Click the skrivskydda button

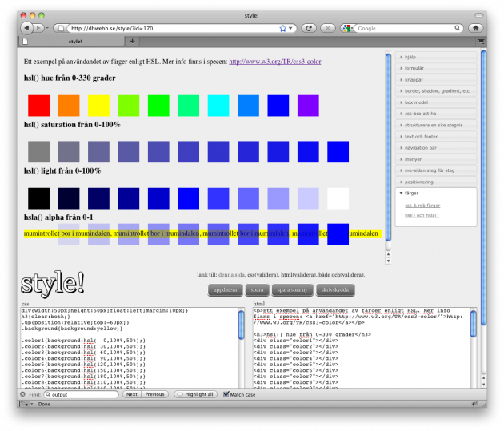coord(335,290)
